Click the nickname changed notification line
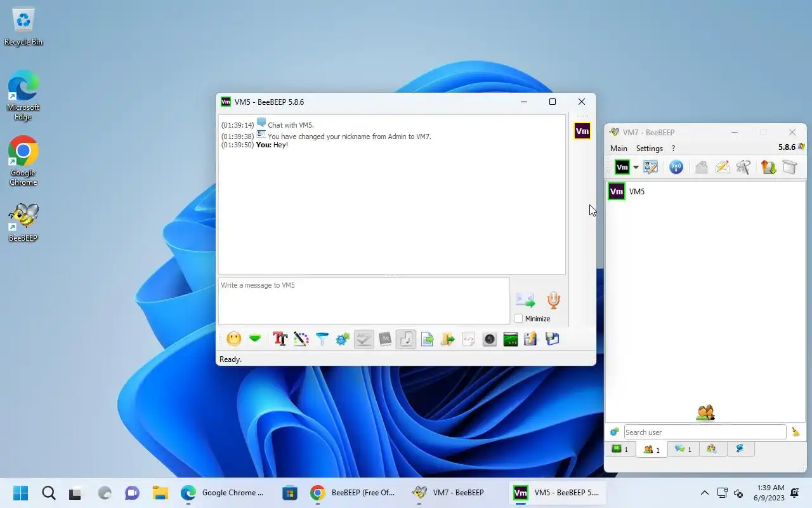812x508 pixels. [x=326, y=136]
